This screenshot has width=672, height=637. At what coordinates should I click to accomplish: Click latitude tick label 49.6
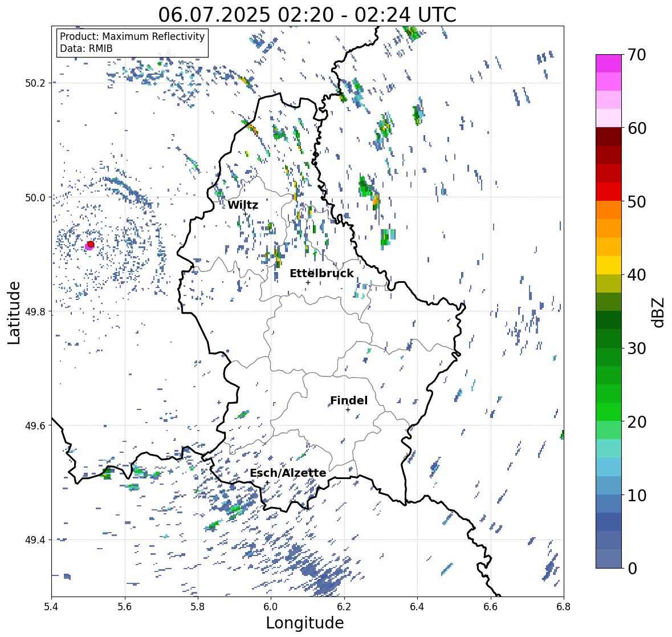[35, 425]
